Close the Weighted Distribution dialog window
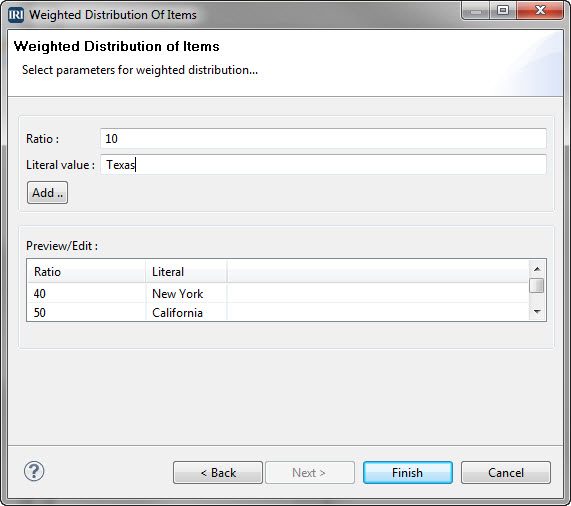This screenshot has width=571, height=506. click(540, 10)
